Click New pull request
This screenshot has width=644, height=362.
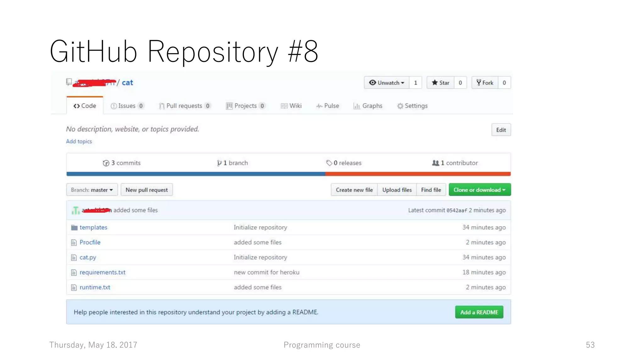(147, 190)
